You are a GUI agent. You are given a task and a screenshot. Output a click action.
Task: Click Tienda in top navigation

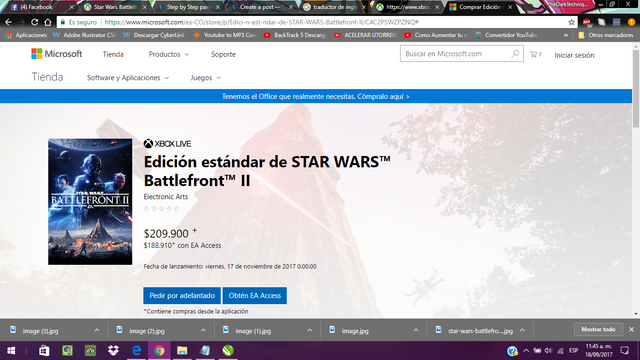[x=113, y=54]
